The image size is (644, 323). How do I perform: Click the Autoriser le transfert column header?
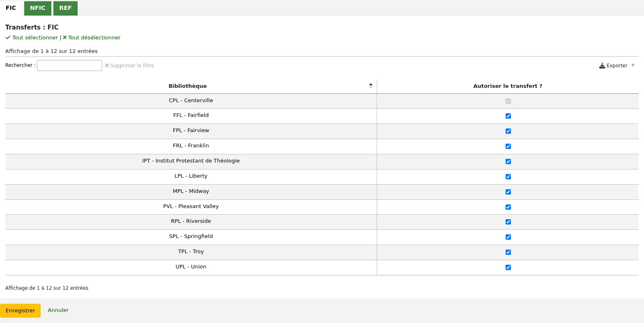click(508, 86)
